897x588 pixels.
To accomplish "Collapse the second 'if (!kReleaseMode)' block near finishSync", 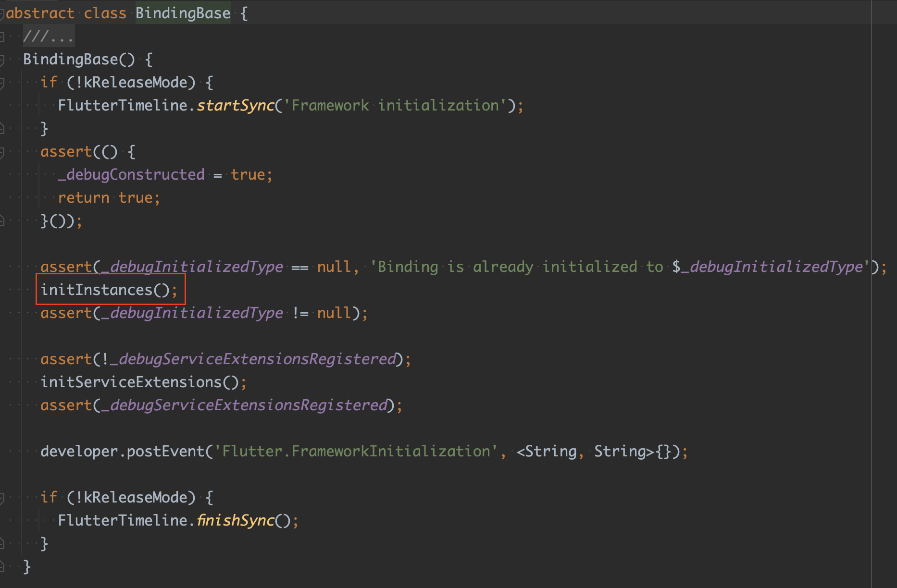I will [2, 498].
